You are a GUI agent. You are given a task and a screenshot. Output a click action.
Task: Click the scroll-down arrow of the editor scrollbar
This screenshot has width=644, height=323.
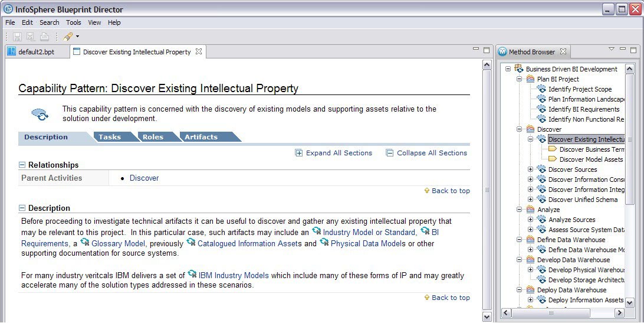coord(487,317)
